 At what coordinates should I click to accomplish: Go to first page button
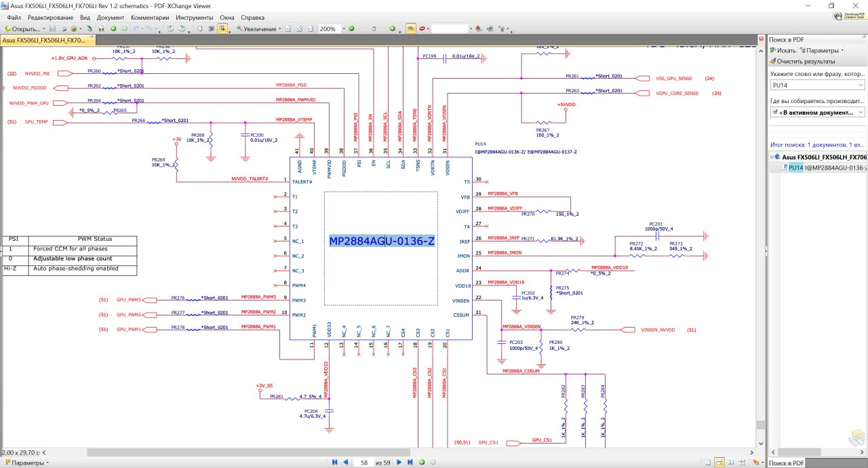pyautogui.click(x=334, y=463)
